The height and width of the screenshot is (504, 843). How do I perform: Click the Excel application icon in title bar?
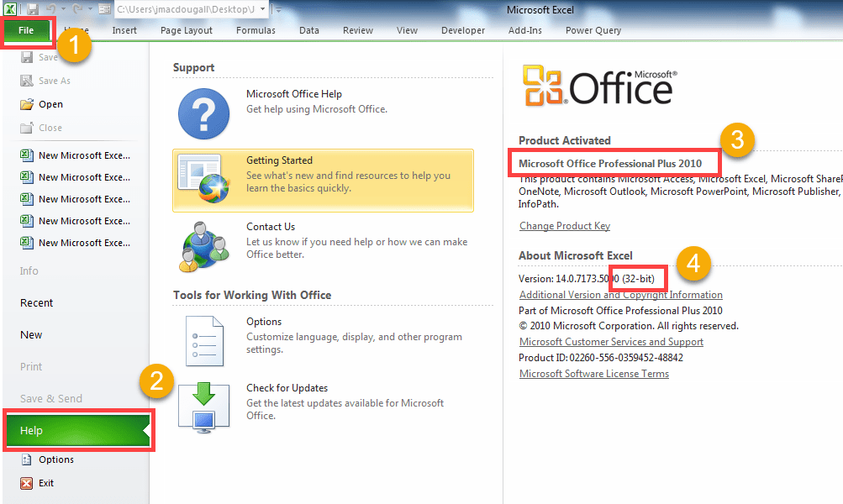pyautogui.click(x=10, y=8)
